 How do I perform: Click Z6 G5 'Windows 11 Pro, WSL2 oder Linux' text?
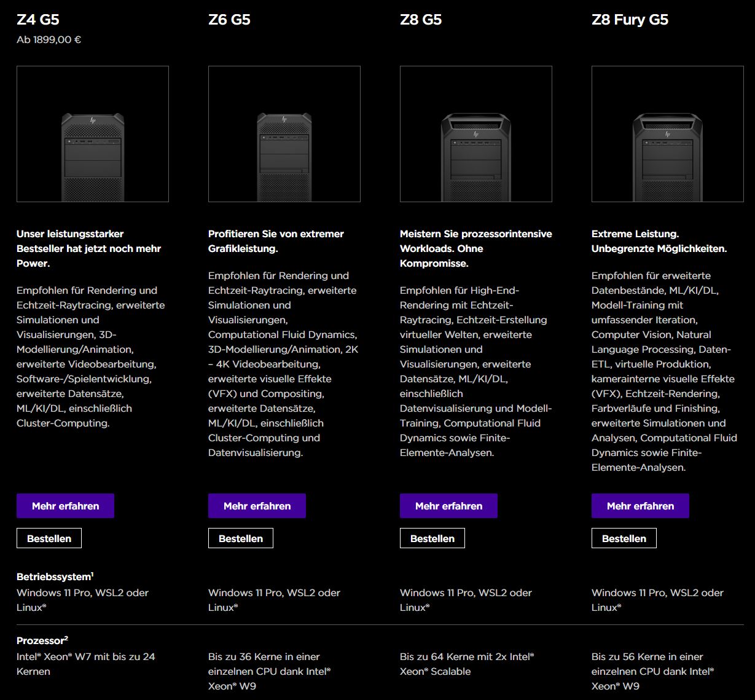(x=275, y=600)
